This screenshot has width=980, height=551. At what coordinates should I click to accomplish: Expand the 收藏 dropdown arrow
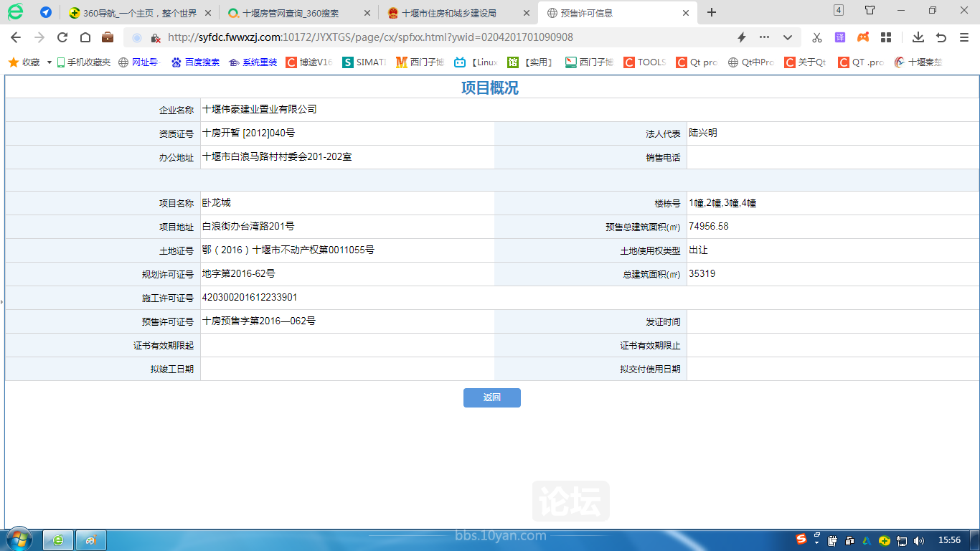pos(50,62)
